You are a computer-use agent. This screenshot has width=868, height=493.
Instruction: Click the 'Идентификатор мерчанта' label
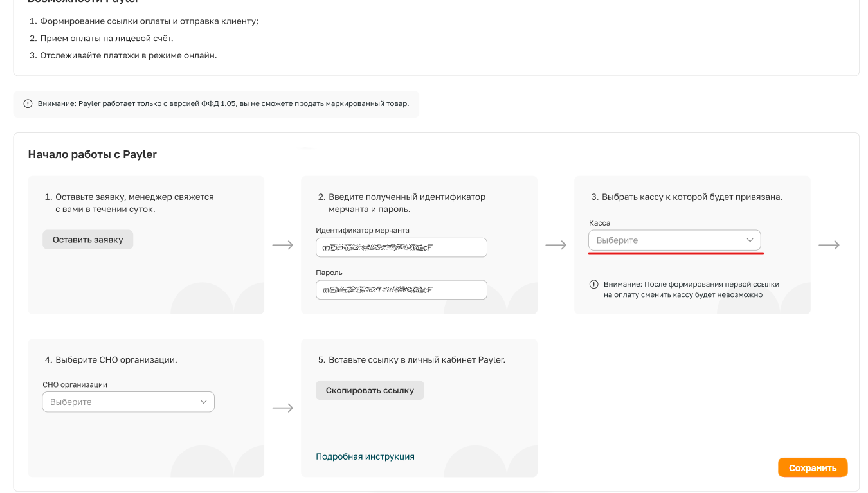(363, 230)
